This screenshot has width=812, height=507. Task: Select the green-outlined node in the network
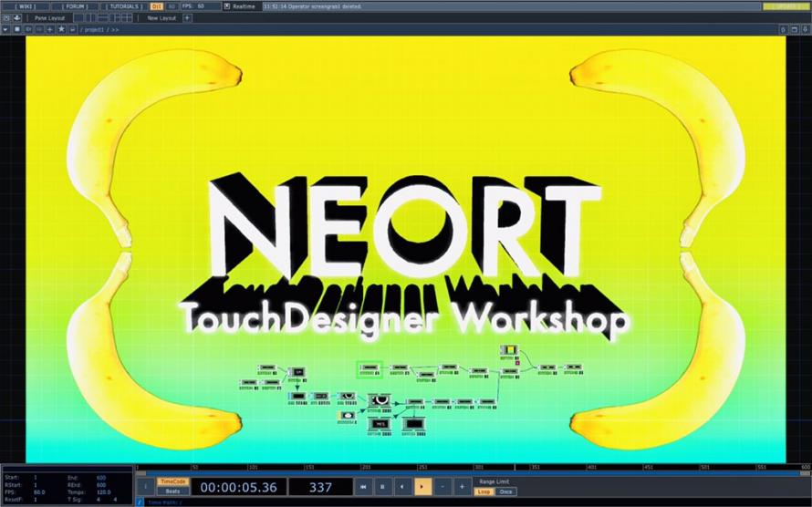pyautogui.click(x=370, y=369)
